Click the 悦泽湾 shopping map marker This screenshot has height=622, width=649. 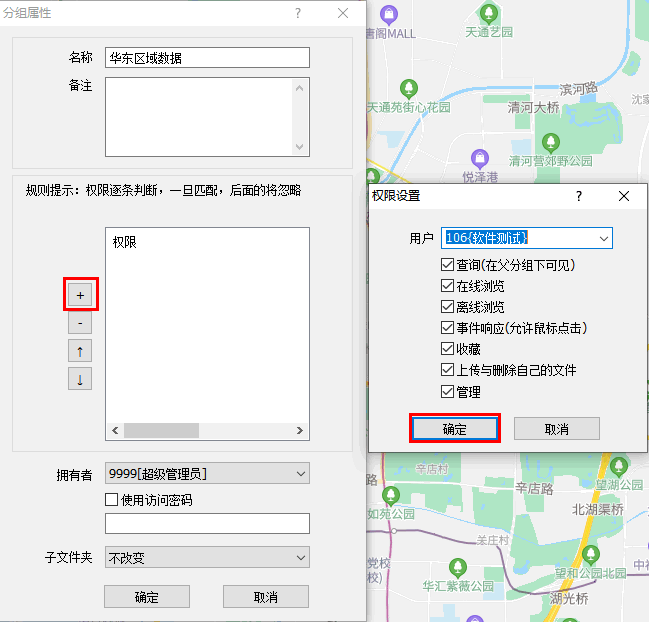coord(480,158)
